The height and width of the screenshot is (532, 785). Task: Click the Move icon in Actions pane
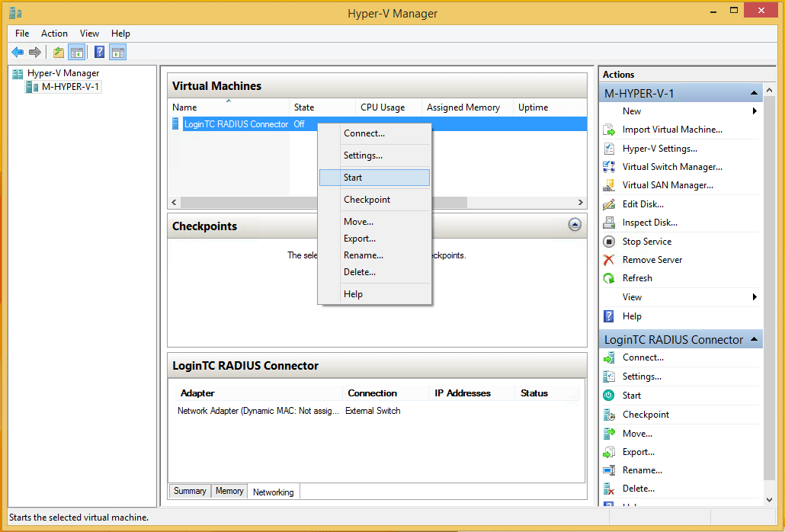tap(609, 434)
